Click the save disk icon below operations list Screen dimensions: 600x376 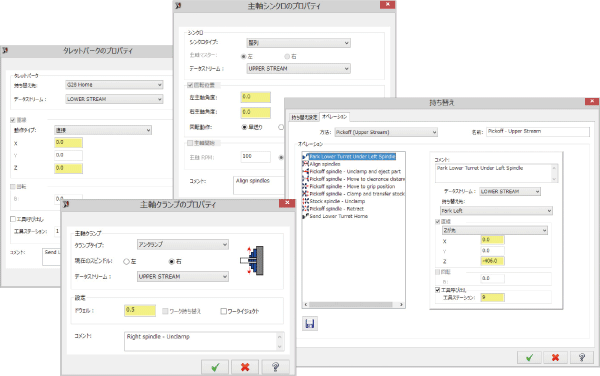(x=310, y=324)
